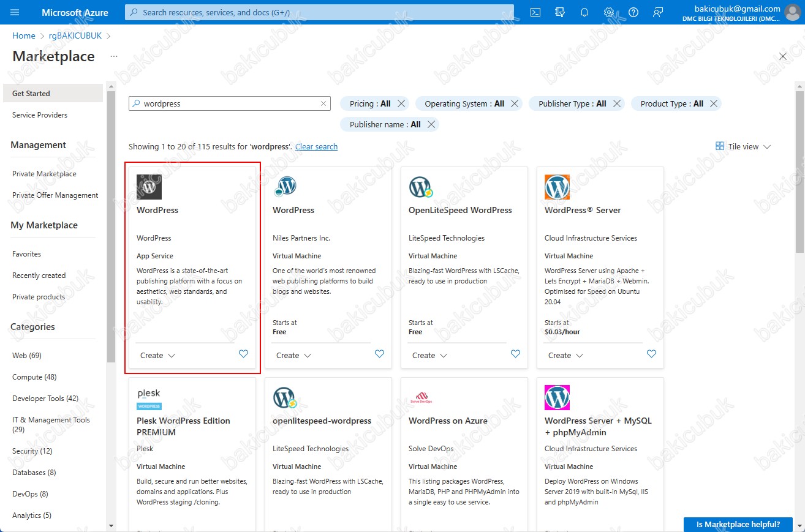Open the notifications bell
Screen dimensions: 805x532
pyautogui.click(x=584, y=12)
